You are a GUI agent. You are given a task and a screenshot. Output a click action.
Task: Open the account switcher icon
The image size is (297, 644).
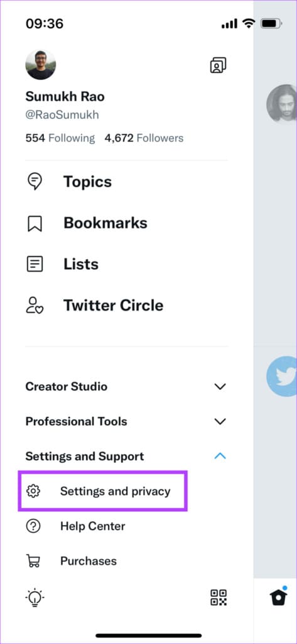click(219, 65)
